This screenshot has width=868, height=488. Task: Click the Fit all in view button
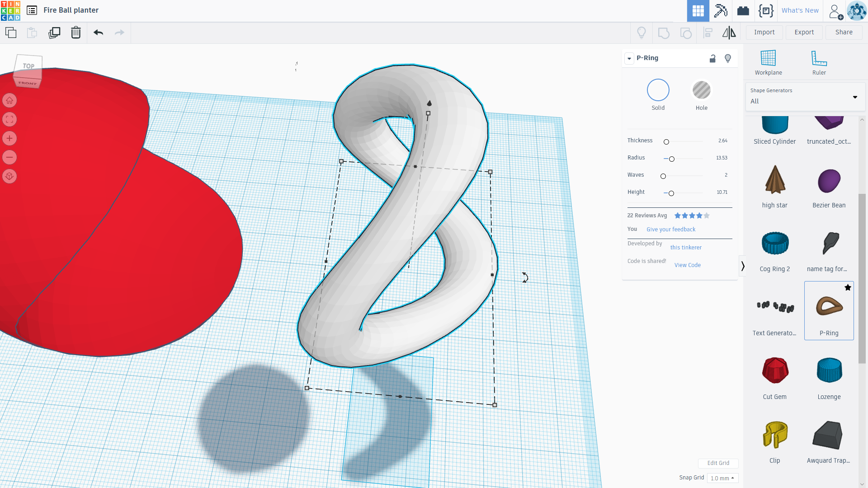click(9, 119)
